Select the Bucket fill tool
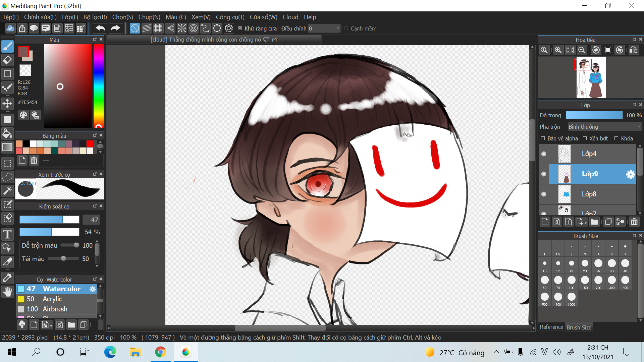 tap(7, 133)
